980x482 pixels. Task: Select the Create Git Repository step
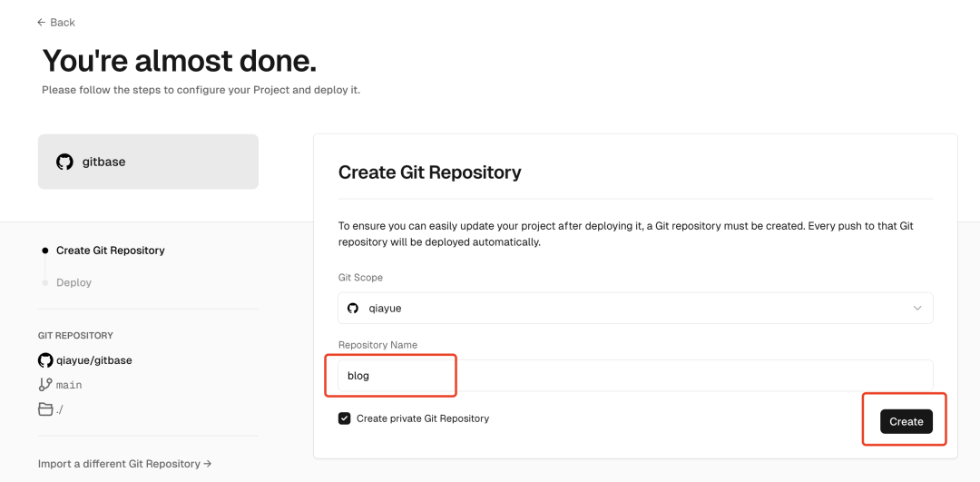tap(111, 251)
